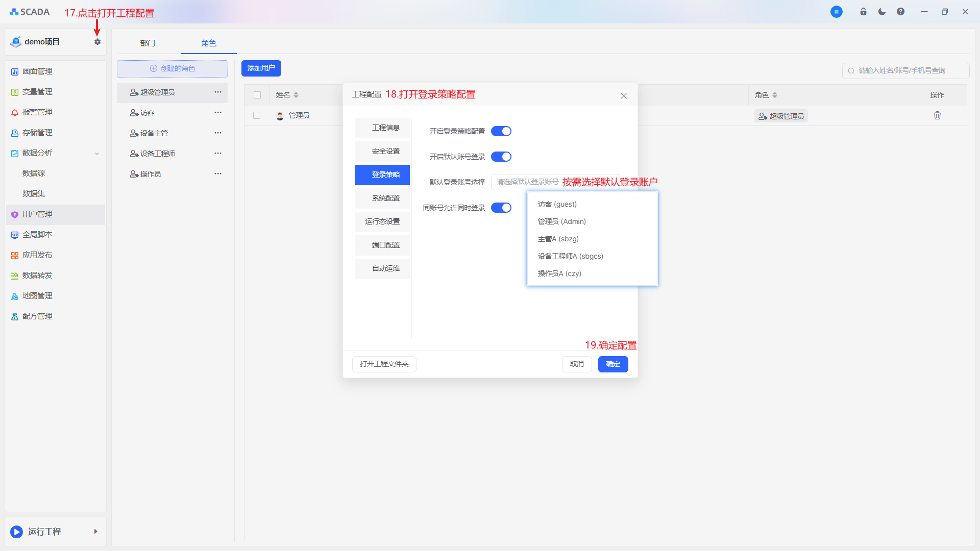Click the 运行工程 play icon
Image resolution: width=980 pixels, height=551 pixels.
(16, 532)
